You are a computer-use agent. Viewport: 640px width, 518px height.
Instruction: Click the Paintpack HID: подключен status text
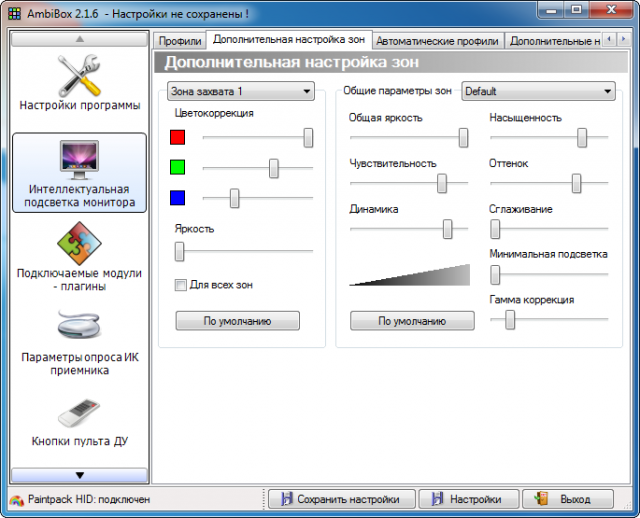[89, 500]
